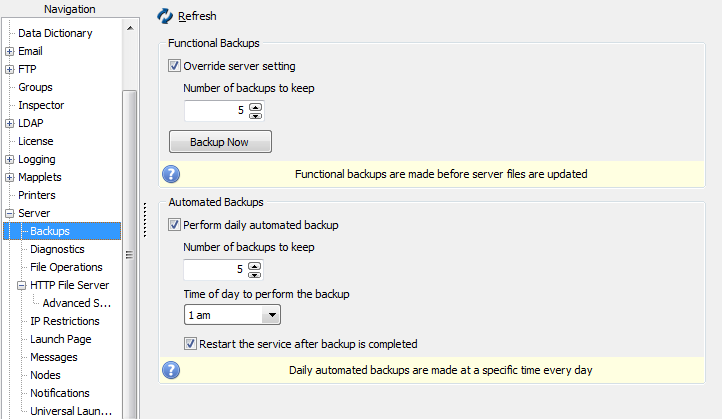The image size is (722, 419).
Task: Open Launch Page under Server
Action: tap(61, 339)
